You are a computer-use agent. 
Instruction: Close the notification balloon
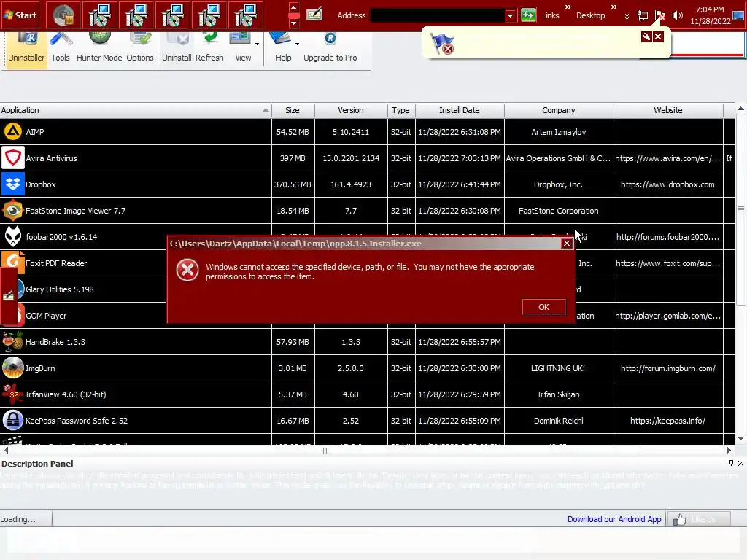click(x=659, y=36)
